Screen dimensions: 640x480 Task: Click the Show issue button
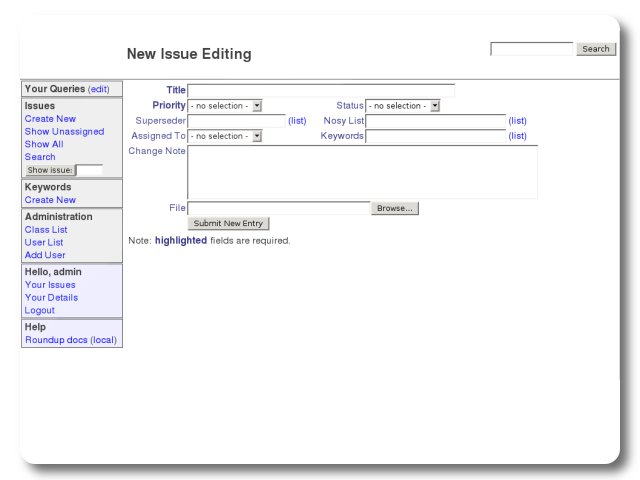pos(49,170)
